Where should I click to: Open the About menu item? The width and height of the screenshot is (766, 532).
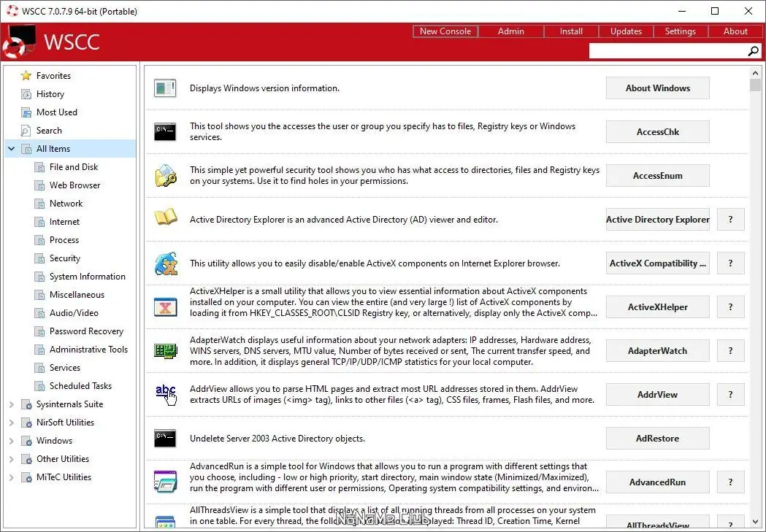click(735, 31)
